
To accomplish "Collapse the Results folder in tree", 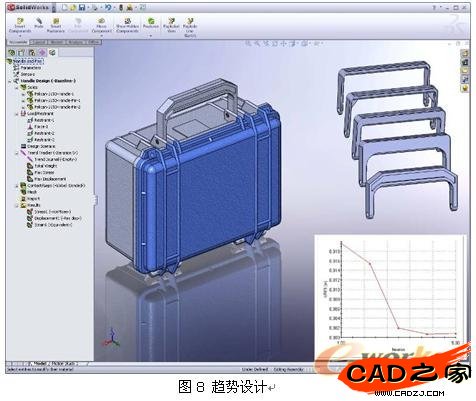I will (x=17, y=205).
